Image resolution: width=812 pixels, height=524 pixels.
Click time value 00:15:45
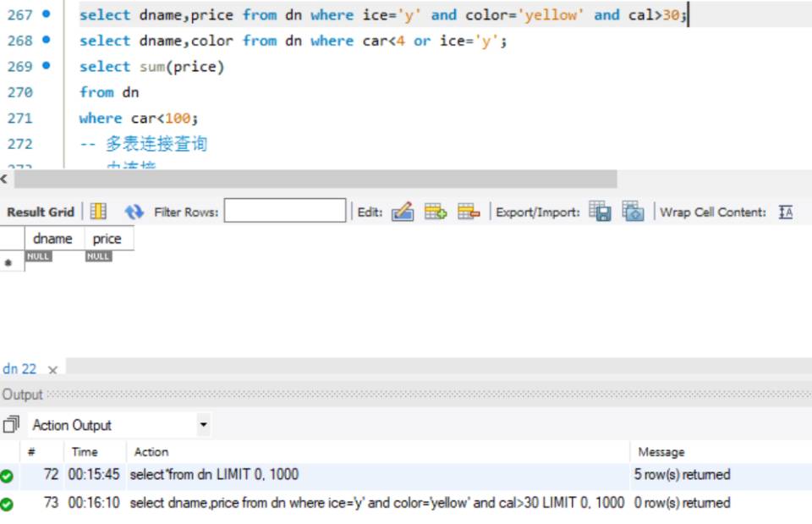tap(94, 475)
